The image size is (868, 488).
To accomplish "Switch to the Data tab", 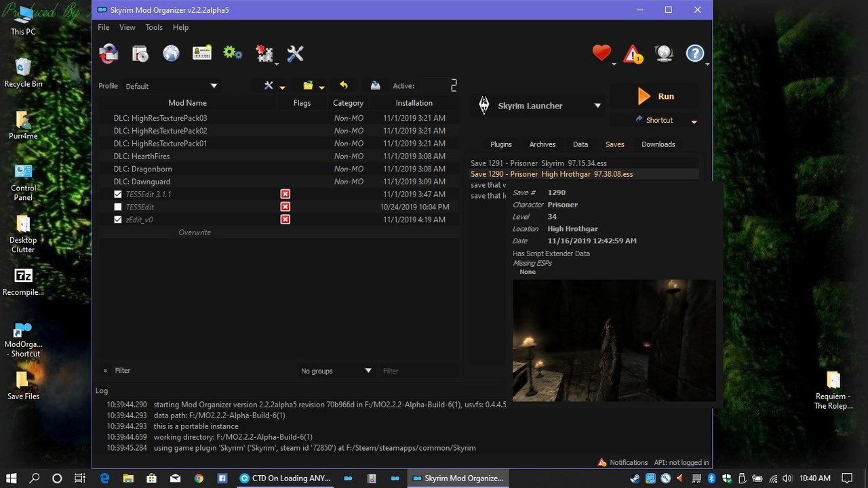I will [580, 144].
